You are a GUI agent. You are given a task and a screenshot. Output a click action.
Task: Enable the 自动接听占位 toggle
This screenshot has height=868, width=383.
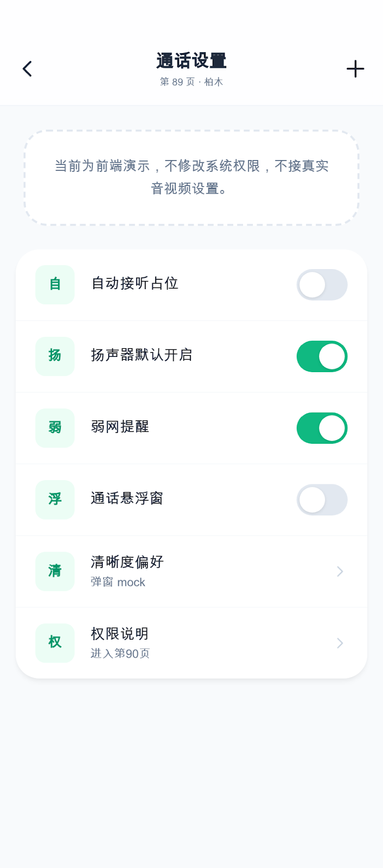point(322,285)
